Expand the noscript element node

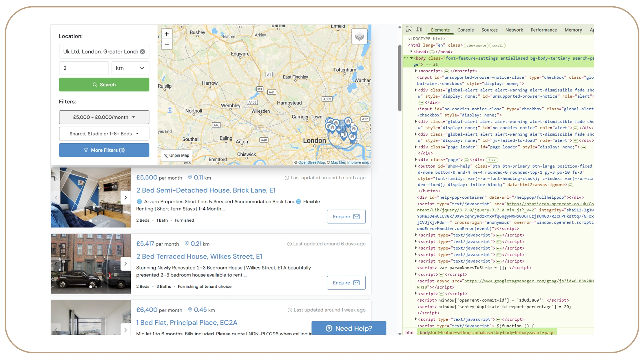pyautogui.click(x=416, y=71)
